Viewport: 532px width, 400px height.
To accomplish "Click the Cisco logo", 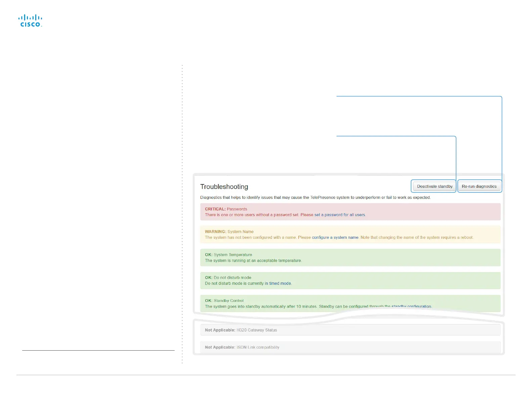I will tap(30, 20).
